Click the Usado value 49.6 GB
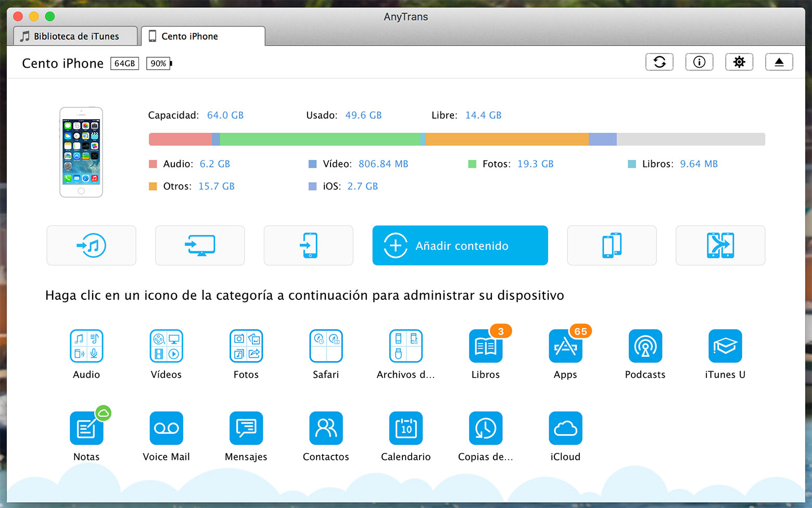Screen dimensions: 812x508 [363, 115]
